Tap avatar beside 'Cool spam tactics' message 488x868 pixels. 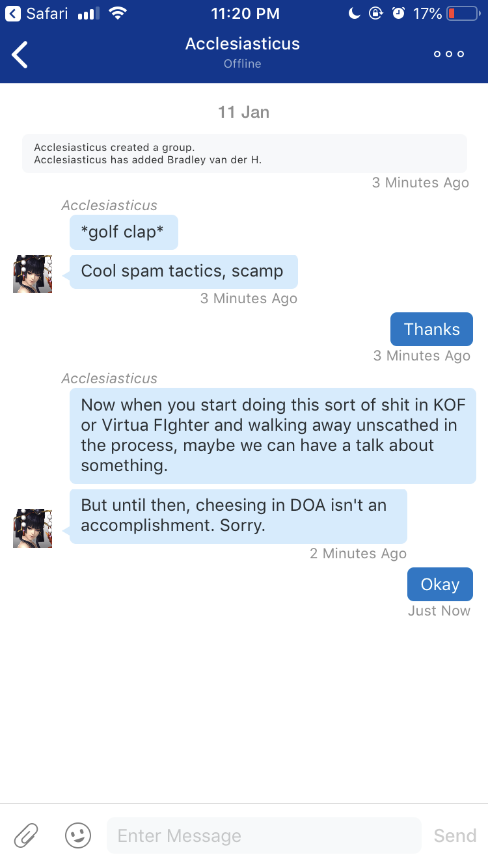point(33,274)
